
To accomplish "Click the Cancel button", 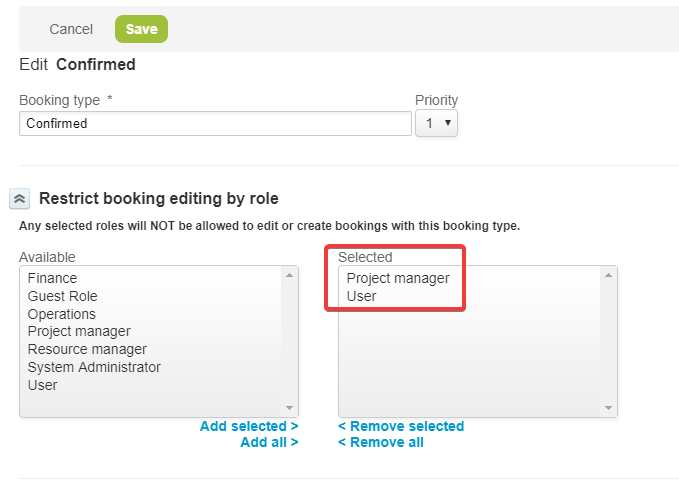I will (71, 29).
